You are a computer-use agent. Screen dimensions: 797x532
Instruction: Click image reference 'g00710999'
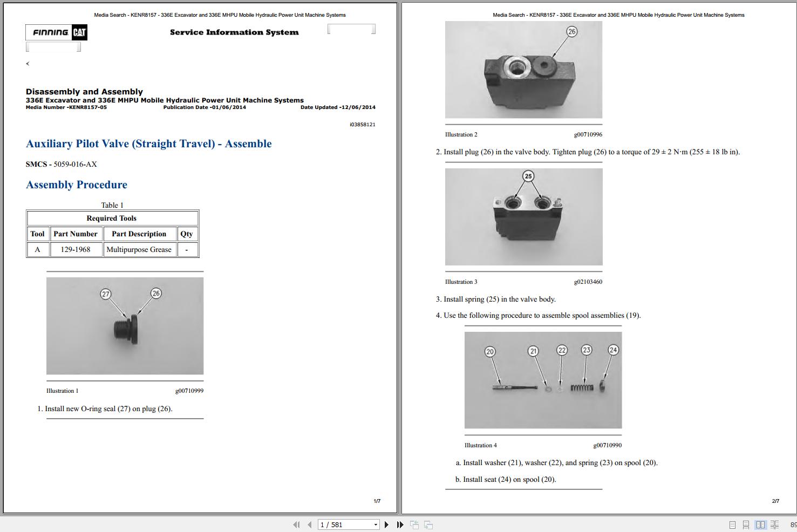[189, 391]
